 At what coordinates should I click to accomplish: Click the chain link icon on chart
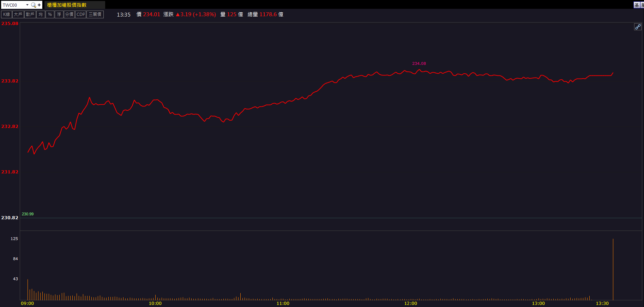tap(638, 27)
